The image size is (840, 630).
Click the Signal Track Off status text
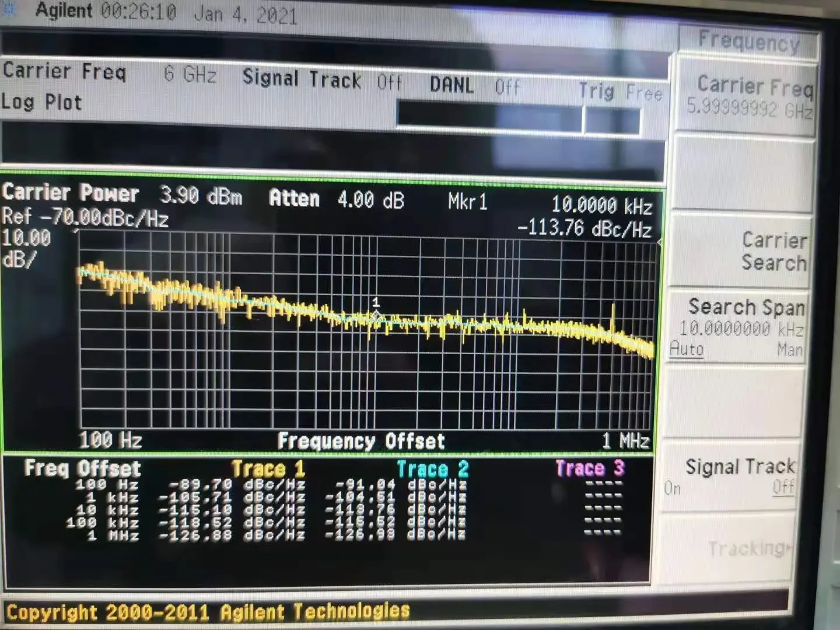pos(323,80)
